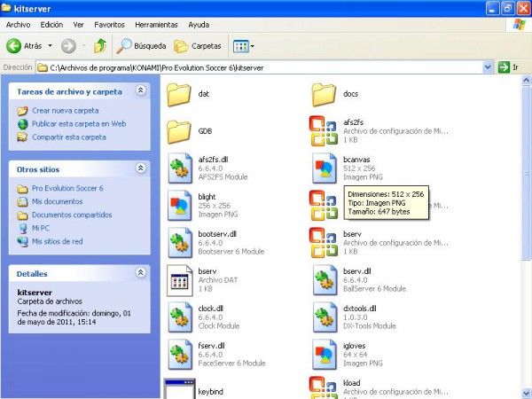Select the bcanvas PNG image icon

(325, 168)
